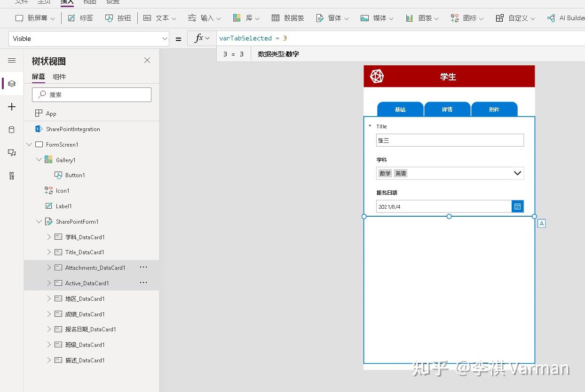Open the ellipsis menu on Active_DataCard1
This screenshot has height=392, width=585.
pos(143,282)
